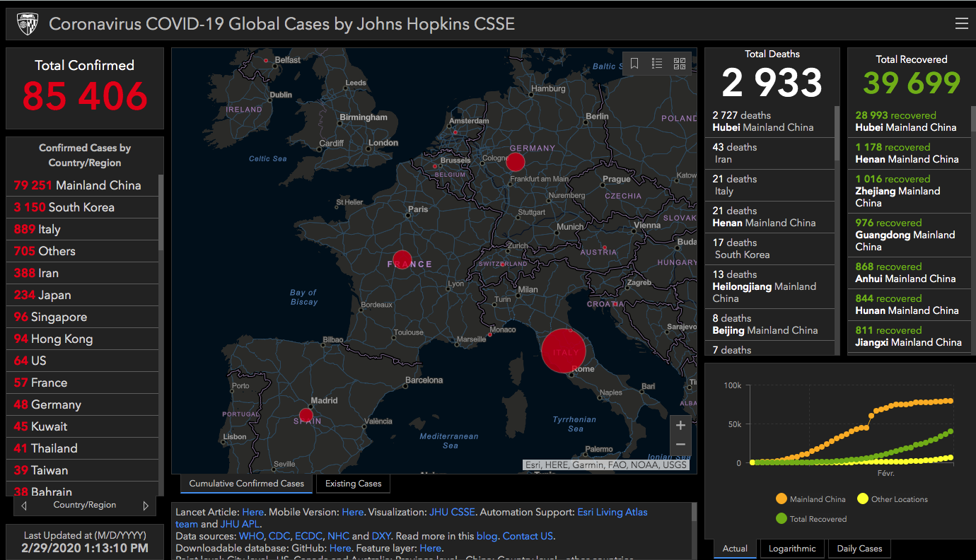Open the WHO data source link
976x560 pixels.
point(251,536)
